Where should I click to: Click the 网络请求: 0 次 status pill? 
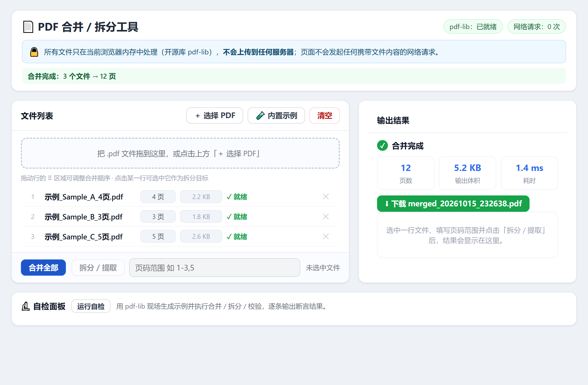(x=536, y=27)
